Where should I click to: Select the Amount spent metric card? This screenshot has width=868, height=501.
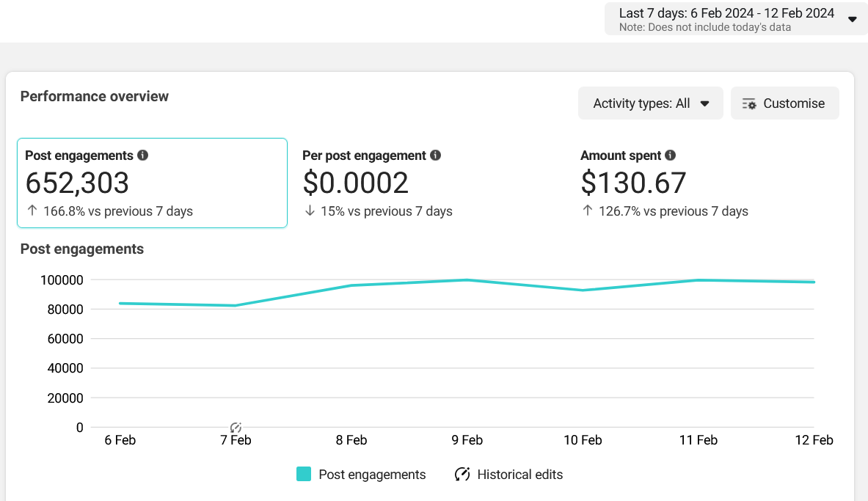(x=707, y=183)
